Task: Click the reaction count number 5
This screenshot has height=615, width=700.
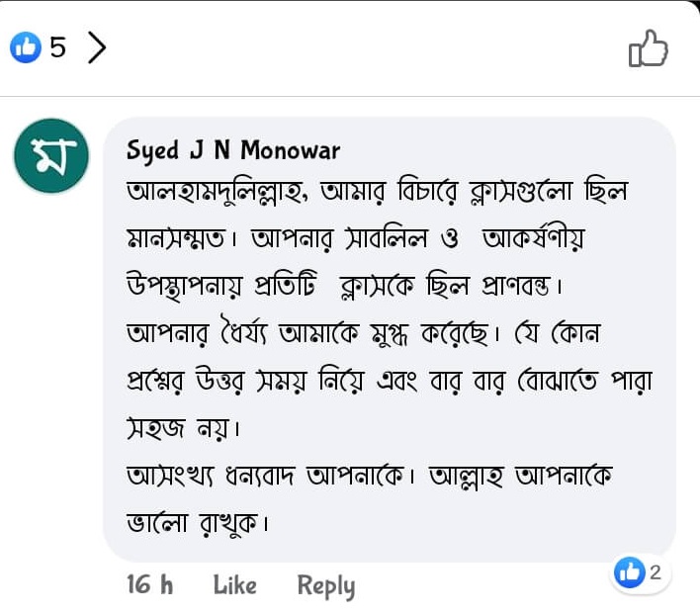Action: click(x=58, y=46)
